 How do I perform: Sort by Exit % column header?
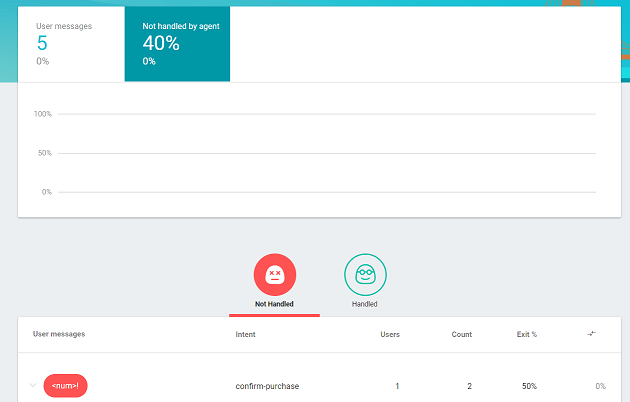tap(527, 334)
